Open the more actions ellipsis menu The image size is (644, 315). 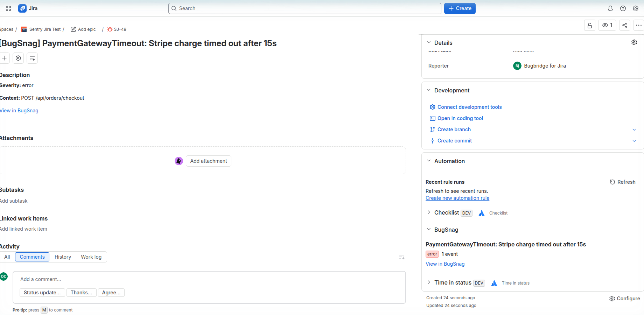click(639, 25)
